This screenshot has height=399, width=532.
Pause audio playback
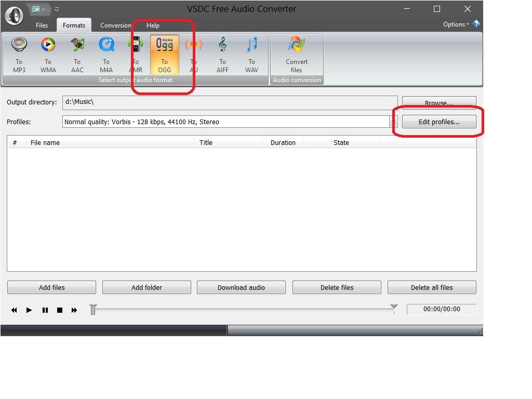click(45, 310)
